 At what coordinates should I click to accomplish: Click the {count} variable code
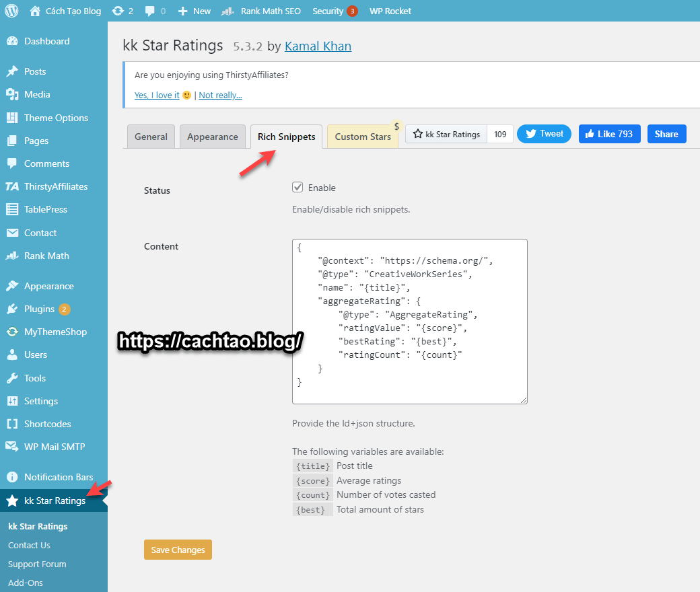[x=312, y=494]
